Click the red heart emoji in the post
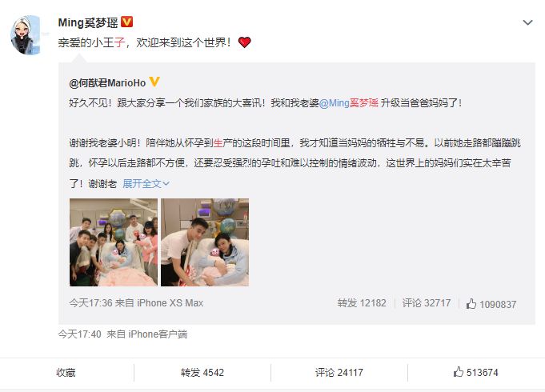Image resolution: width=545 pixels, height=392 pixels. click(244, 42)
